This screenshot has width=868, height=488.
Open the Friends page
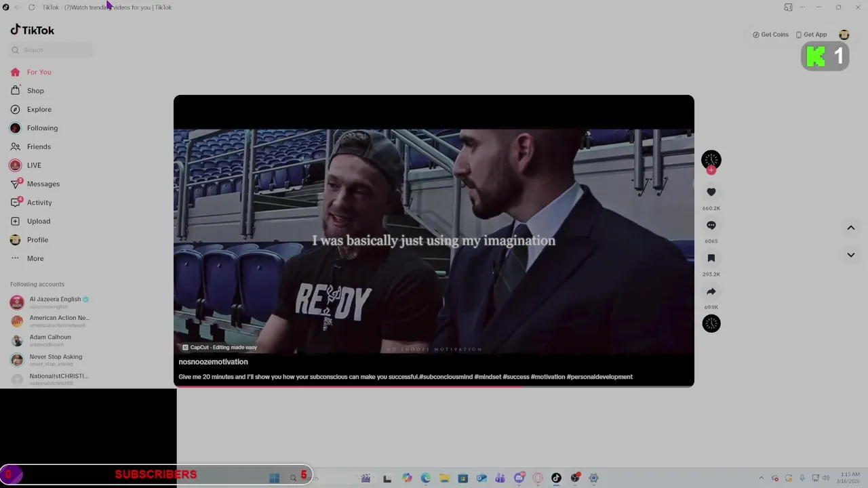coord(39,146)
